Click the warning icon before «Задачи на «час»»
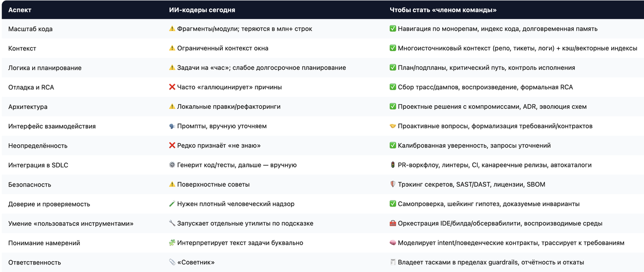Viewport: 644px width, 272px height. [172, 68]
